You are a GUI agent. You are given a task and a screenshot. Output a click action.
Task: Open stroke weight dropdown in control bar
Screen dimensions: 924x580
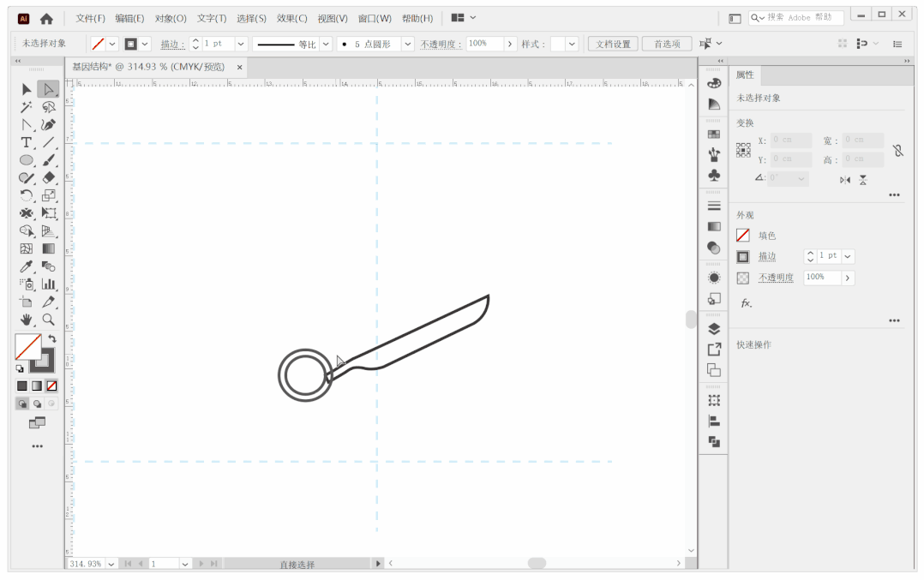(240, 45)
